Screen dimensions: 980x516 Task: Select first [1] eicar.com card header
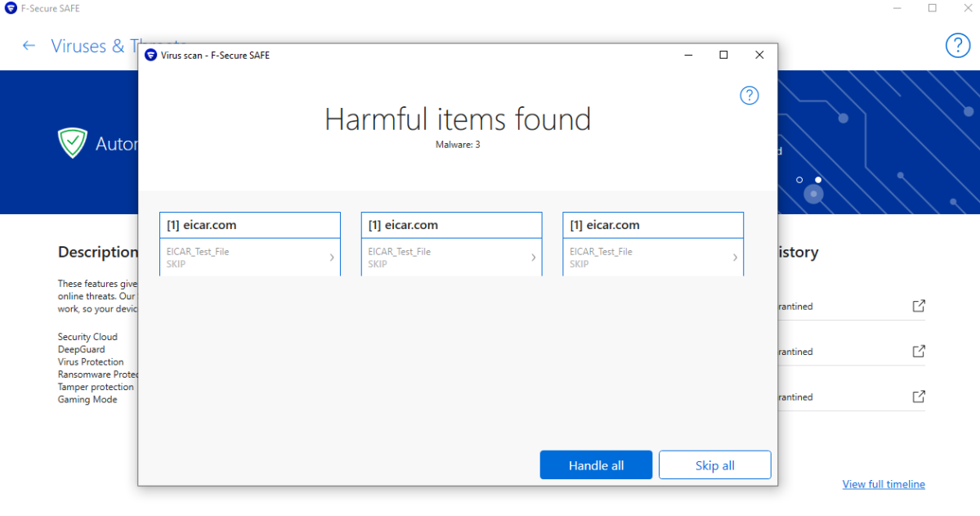point(250,225)
